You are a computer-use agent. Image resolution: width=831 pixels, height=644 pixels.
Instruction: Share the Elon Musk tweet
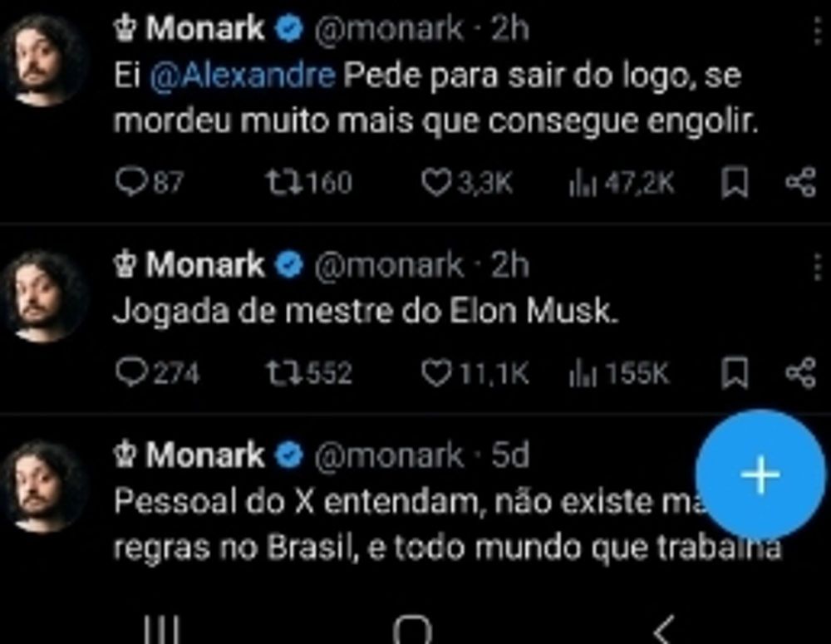click(801, 372)
